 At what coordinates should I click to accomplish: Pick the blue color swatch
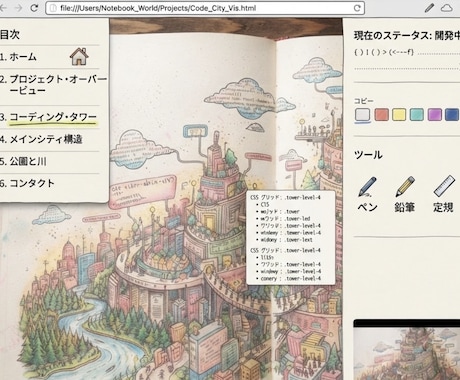click(452, 114)
